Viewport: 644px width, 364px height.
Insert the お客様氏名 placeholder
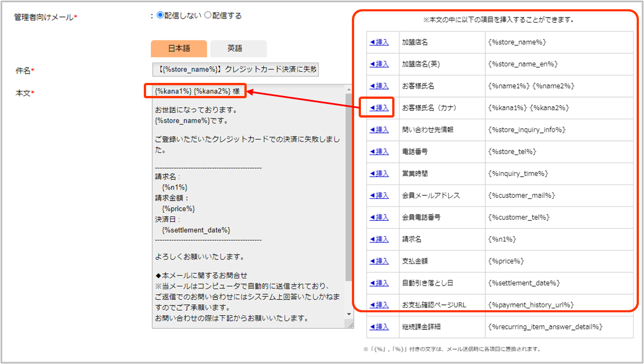point(379,86)
